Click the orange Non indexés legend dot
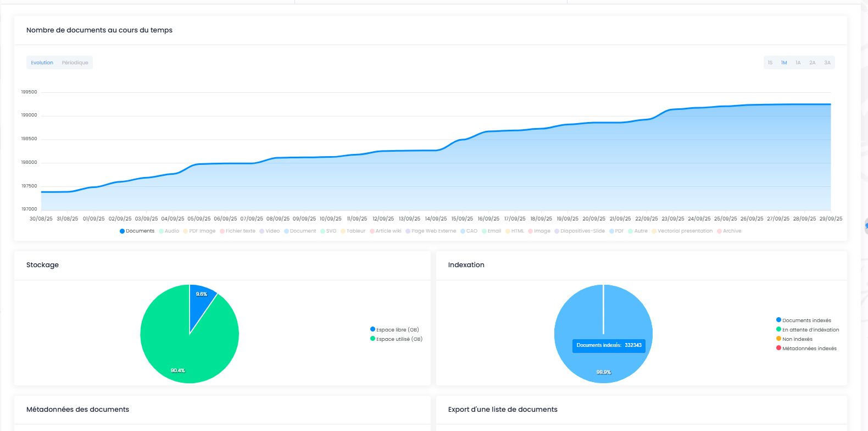Viewport: 868px width, 431px height. click(778, 339)
